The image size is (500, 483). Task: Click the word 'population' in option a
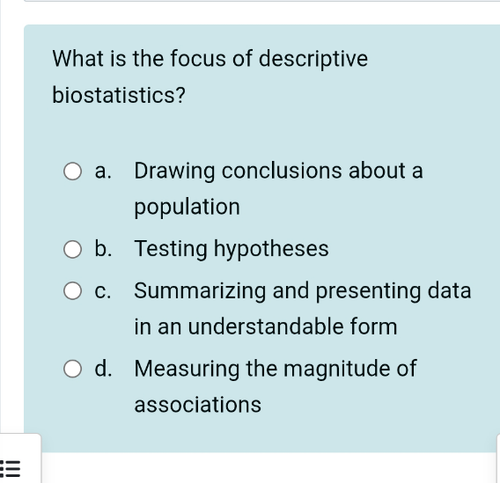[187, 207]
